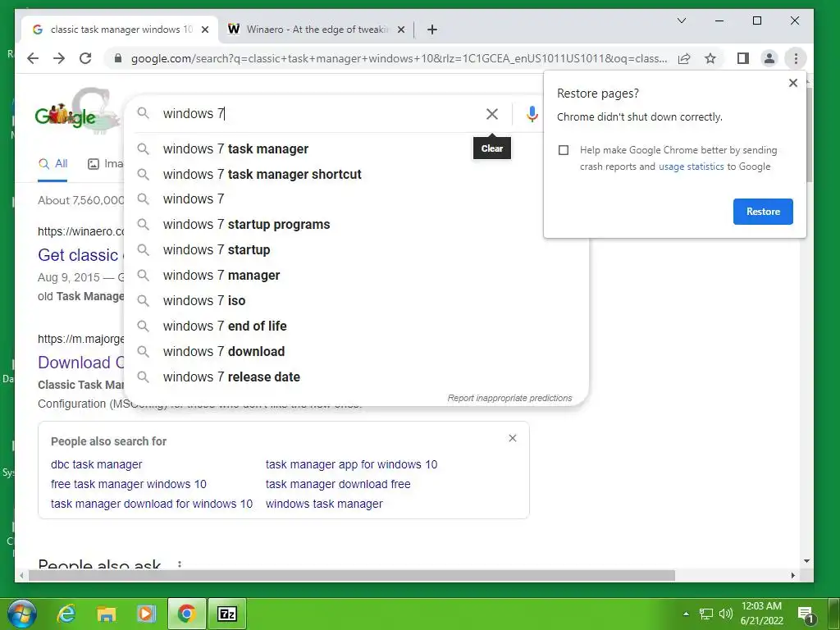Start voice search with microphone

[x=532, y=113]
